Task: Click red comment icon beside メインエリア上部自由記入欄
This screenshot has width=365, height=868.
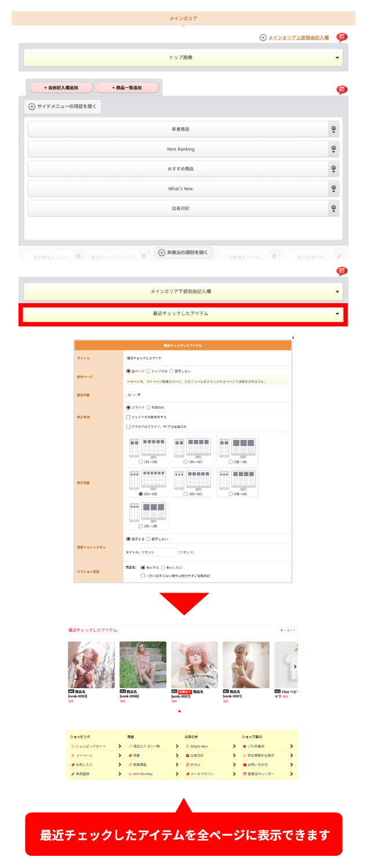Action: coord(342,37)
